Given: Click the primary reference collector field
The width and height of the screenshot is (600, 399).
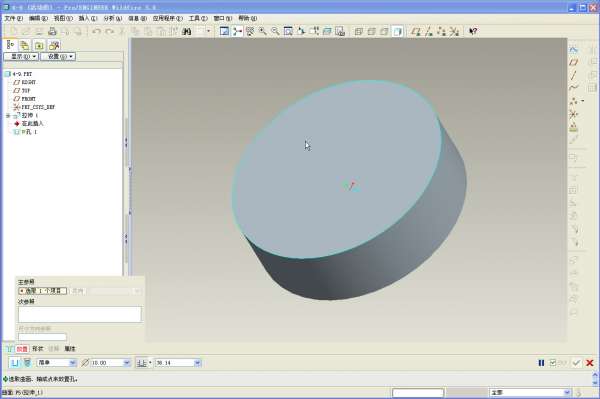Looking at the screenshot, I should coord(42,291).
